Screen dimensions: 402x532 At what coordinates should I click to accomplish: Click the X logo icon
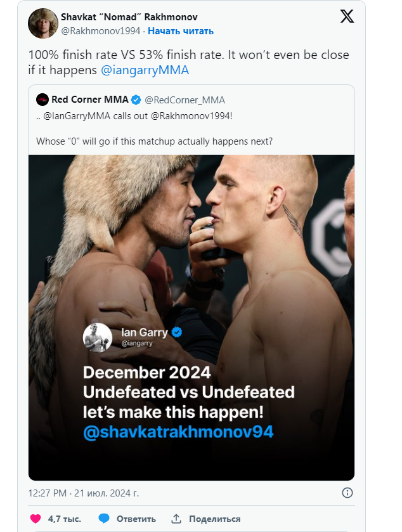[347, 17]
